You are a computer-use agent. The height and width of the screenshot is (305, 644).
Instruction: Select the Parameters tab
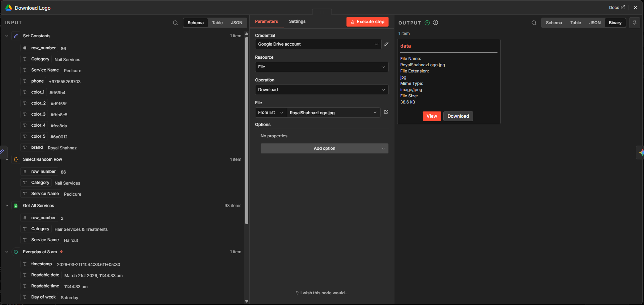(x=266, y=21)
